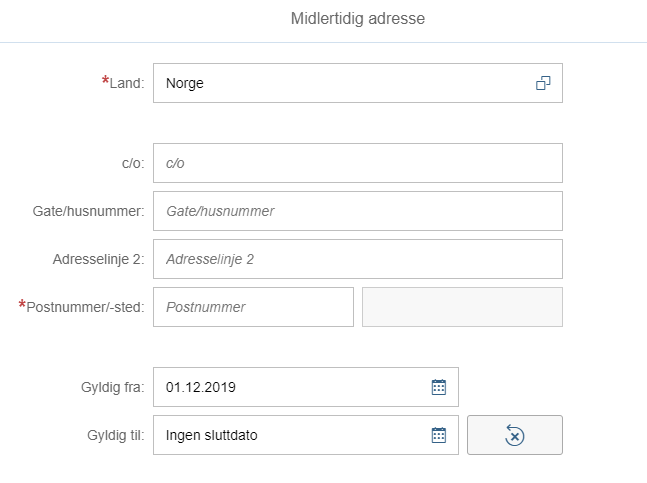This screenshot has width=647, height=483.
Task: Focus the Gate/husnummer input field
Action: pos(358,211)
